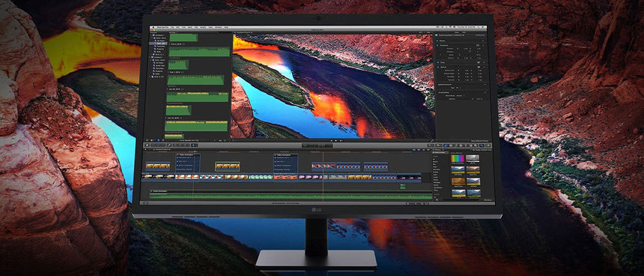Select the small green clip near the timeline end
The height and width of the screenshot is (276, 644).
pyautogui.click(x=403, y=186)
